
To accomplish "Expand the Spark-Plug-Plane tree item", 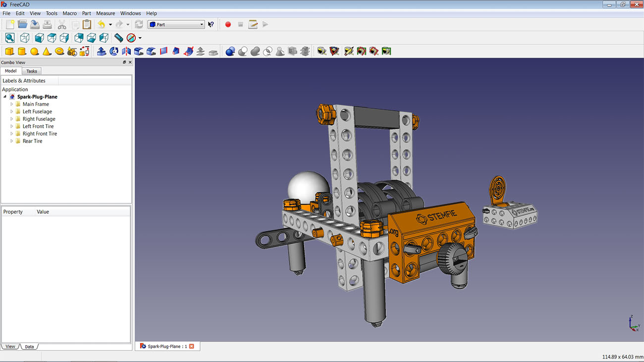I will point(4,97).
